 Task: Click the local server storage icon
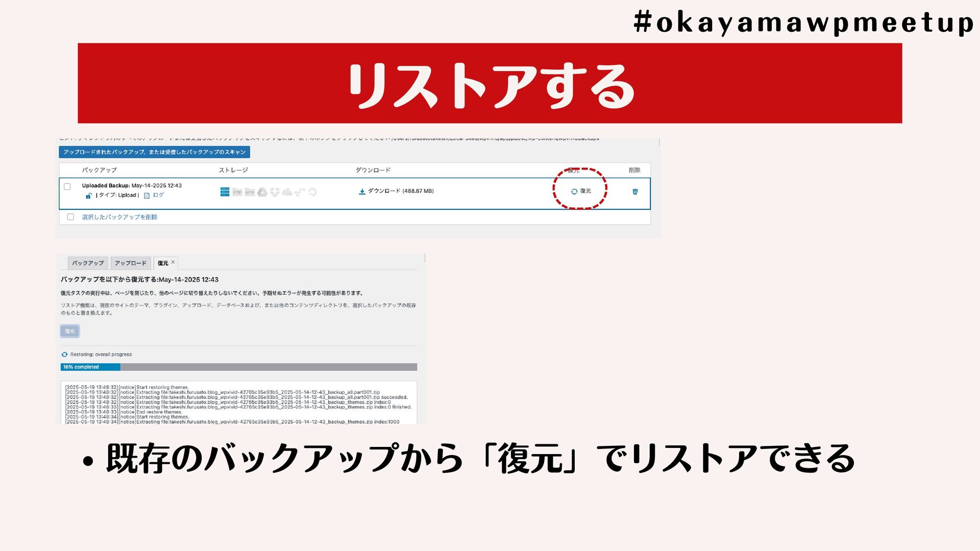click(x=225, y=192)
